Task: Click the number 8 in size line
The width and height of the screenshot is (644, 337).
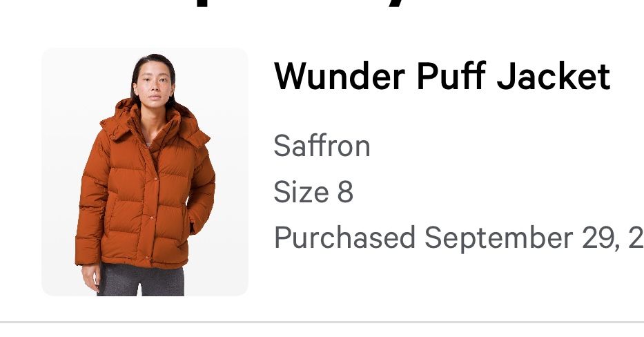Action: pyautogui.click(x=345, y=191)
